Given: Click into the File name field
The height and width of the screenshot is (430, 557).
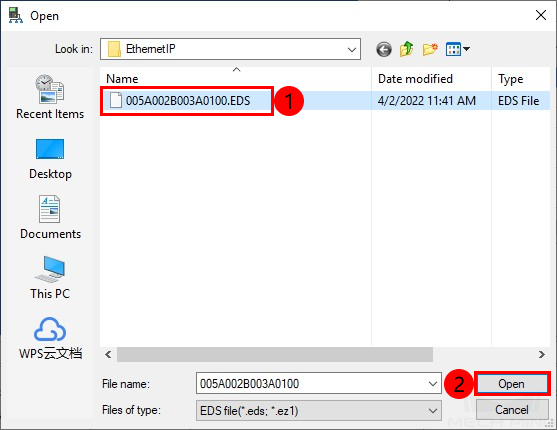Looking at the screenshot, I should click(x=312, y=383).
